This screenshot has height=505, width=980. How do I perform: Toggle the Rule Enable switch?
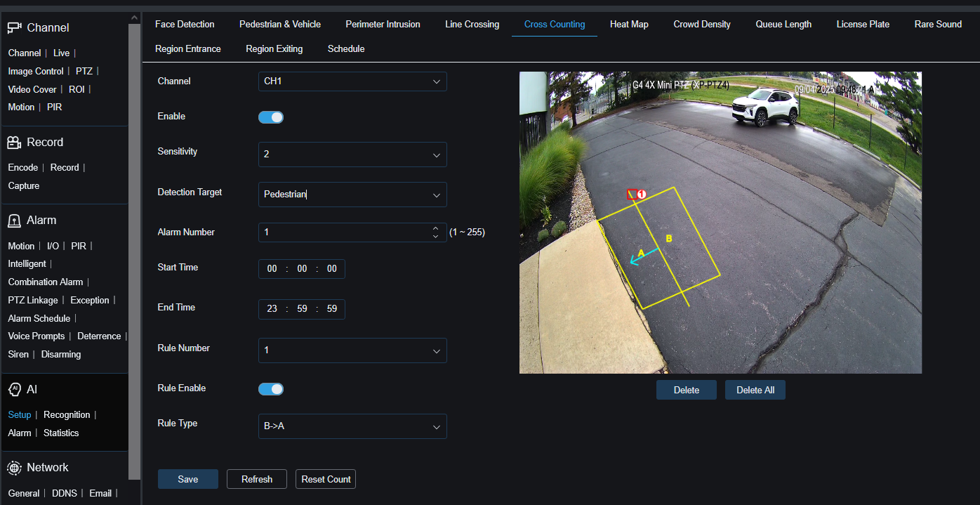pyautogui.click(x=271, y=389)
